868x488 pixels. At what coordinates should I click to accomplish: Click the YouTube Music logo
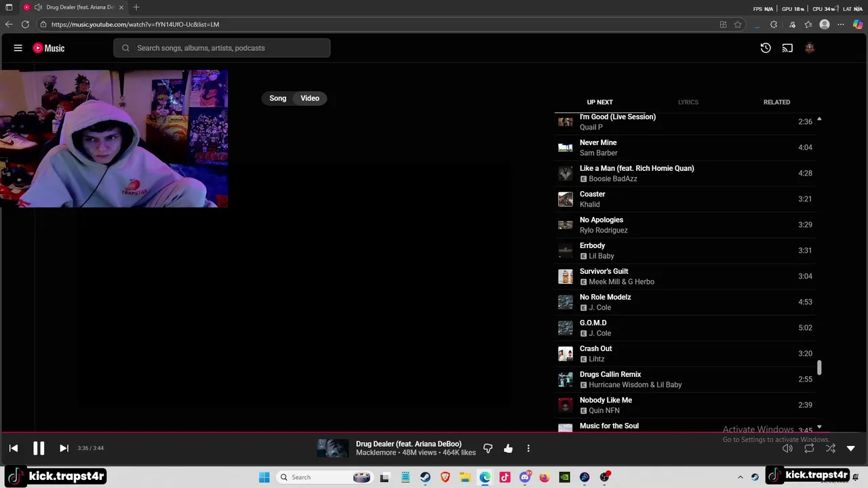tap(49, 48)
